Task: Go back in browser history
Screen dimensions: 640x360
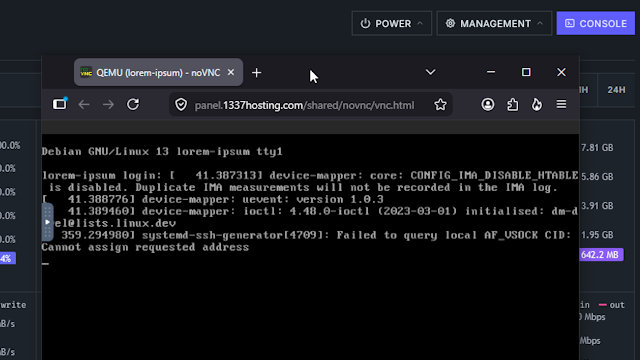Action: coord(84,104)
